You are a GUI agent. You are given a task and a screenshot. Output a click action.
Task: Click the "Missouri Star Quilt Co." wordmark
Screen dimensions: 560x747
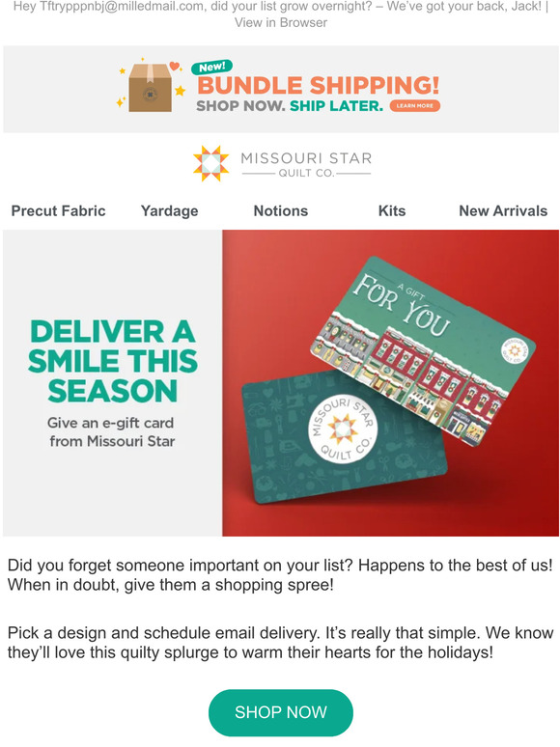pyautogui.click(x=306, y=164)
